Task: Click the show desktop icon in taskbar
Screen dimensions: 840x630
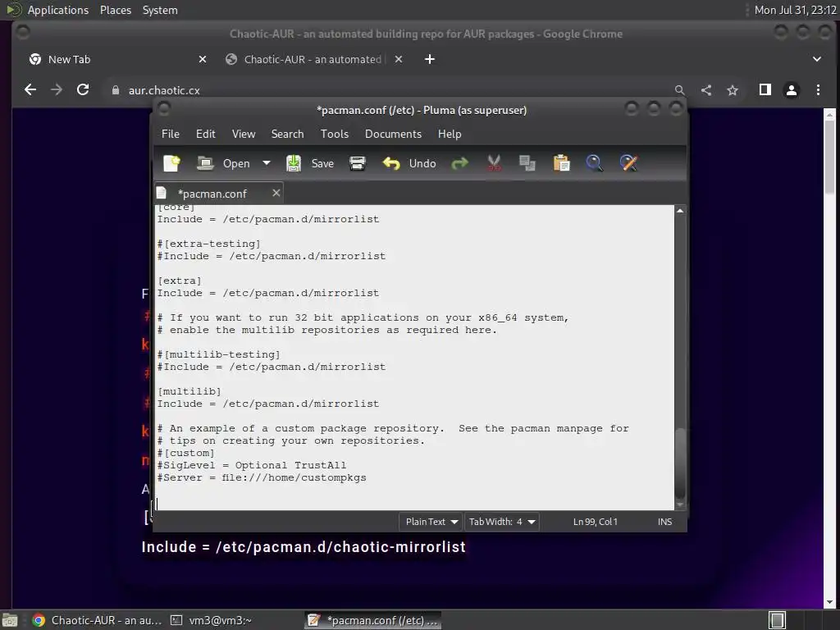Action: tap(10, 620)
